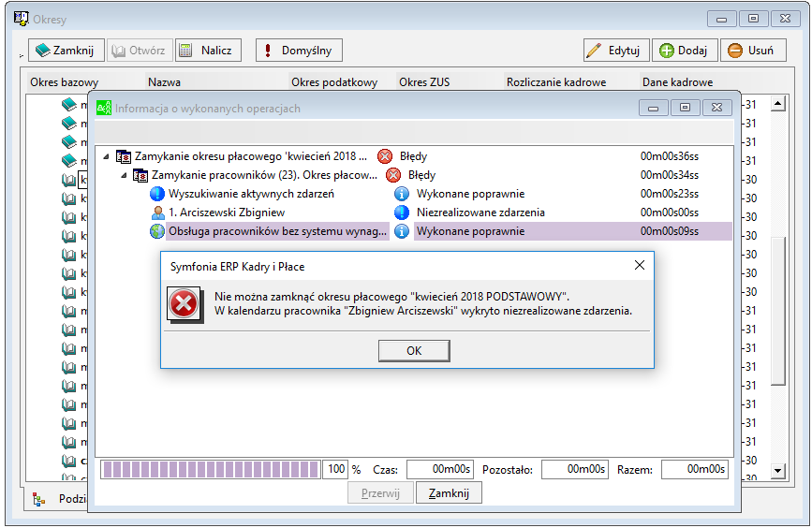Click duration '00m00s23ss'
The width and height of the screenshot is (812, 528).
click(x=669, y=194)
